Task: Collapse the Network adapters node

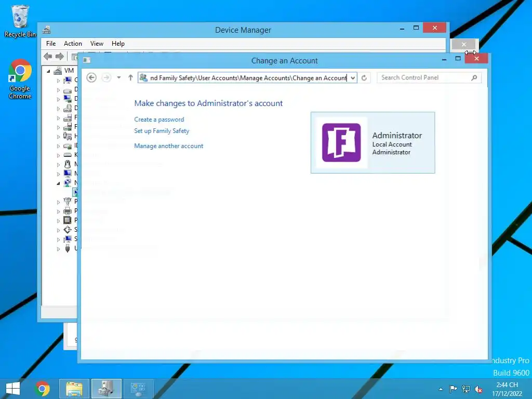Action: point(58,183)
